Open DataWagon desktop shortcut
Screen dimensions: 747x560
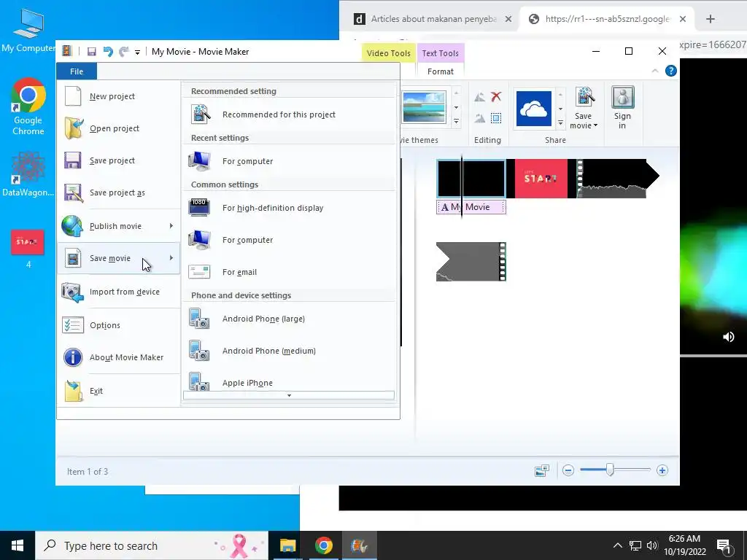click(x=28, y=174)
